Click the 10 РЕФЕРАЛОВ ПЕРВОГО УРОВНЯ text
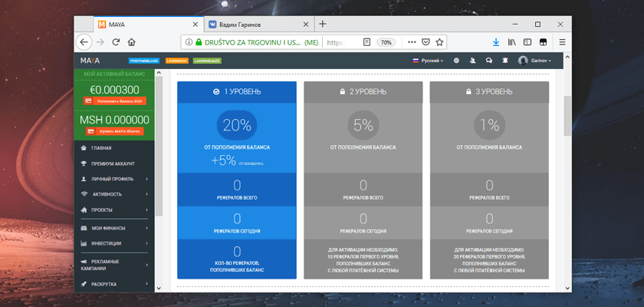Screen dimensions: 644x307 363,256
